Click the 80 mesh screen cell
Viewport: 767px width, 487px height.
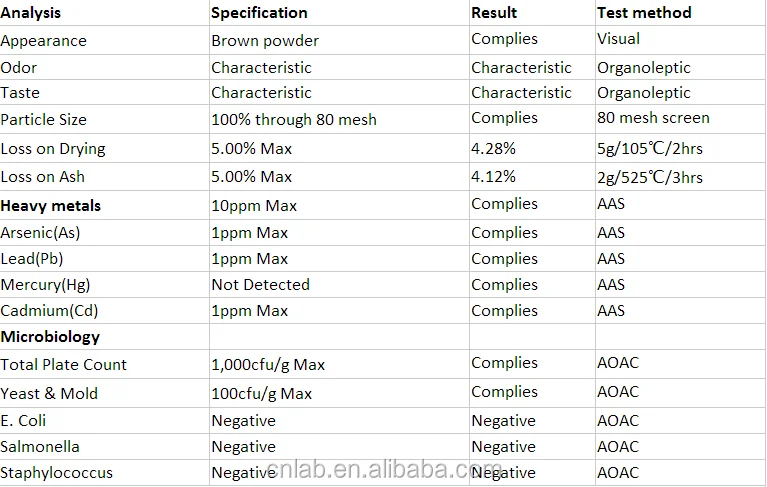681,119
